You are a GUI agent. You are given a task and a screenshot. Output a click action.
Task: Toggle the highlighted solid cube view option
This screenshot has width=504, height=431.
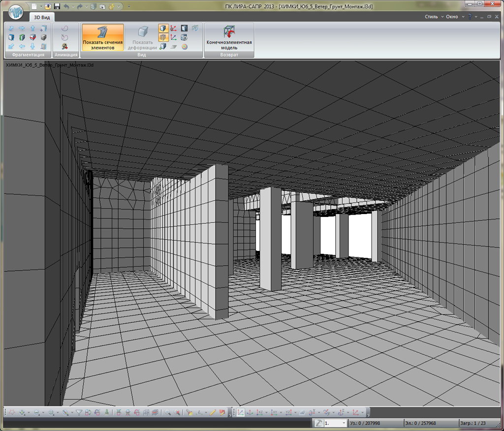(163, 29)
